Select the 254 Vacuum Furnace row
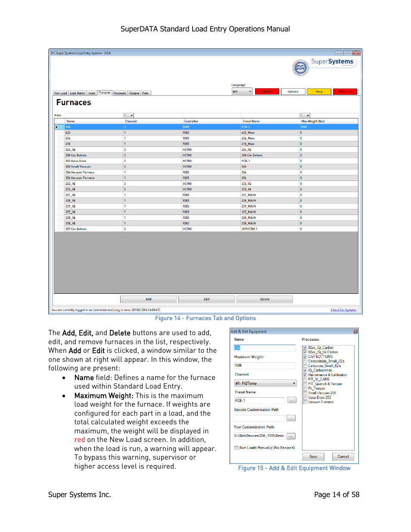The image size is (411, 532). pos(206,172)
